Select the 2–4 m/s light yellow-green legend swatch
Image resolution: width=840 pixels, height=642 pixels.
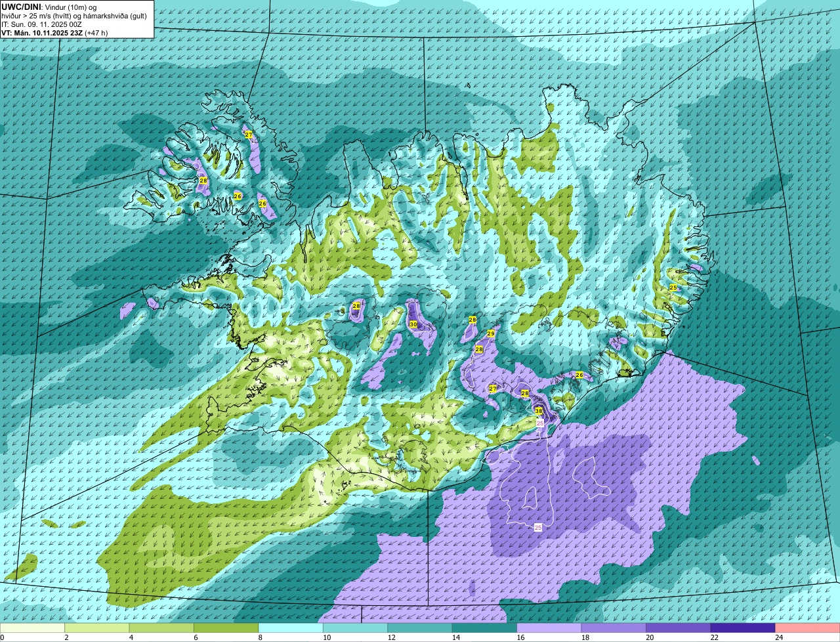(x=98, y=628)
